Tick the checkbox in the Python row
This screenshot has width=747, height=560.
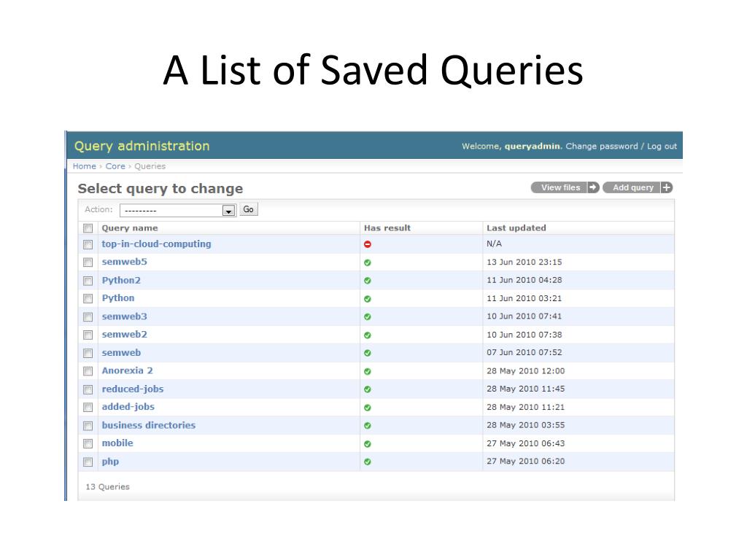click(88, 298)
